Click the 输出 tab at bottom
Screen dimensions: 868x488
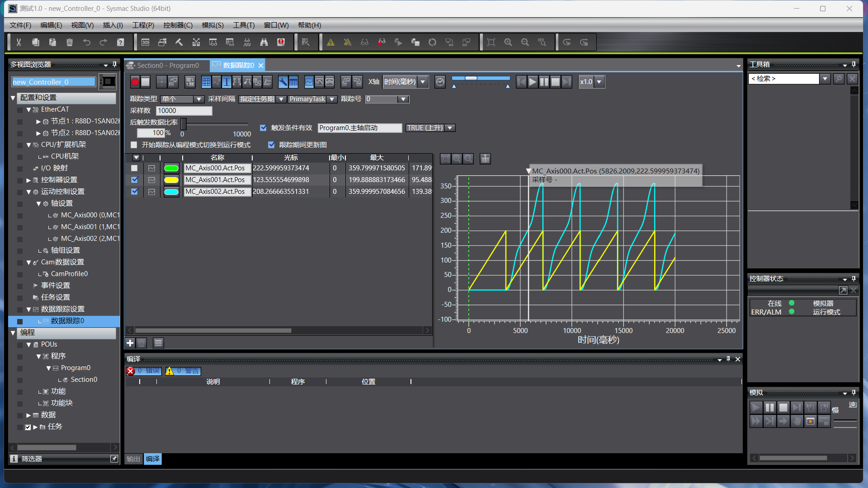point(133,459)
